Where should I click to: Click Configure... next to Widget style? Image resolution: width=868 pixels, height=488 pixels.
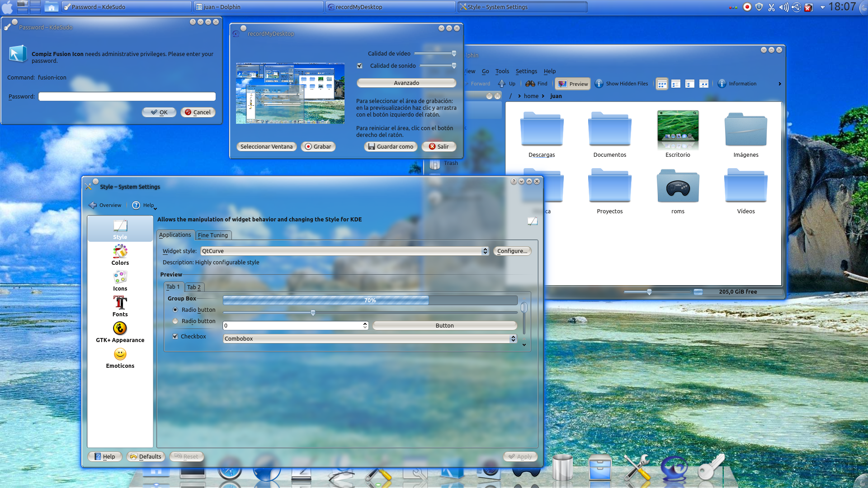coord(512,251)
